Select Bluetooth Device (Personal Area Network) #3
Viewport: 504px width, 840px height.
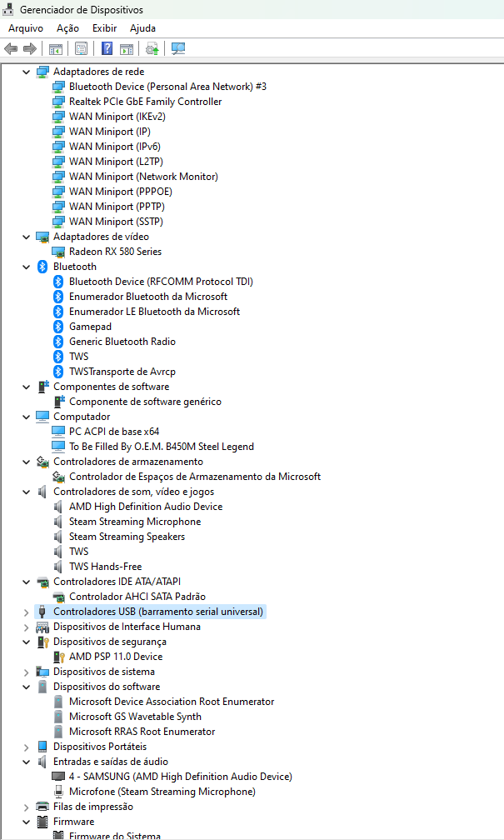pyautogui.click(x=167, y=87)
